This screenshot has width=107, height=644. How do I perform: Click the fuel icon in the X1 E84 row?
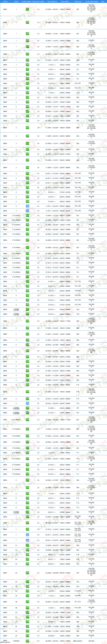(28, 546)
